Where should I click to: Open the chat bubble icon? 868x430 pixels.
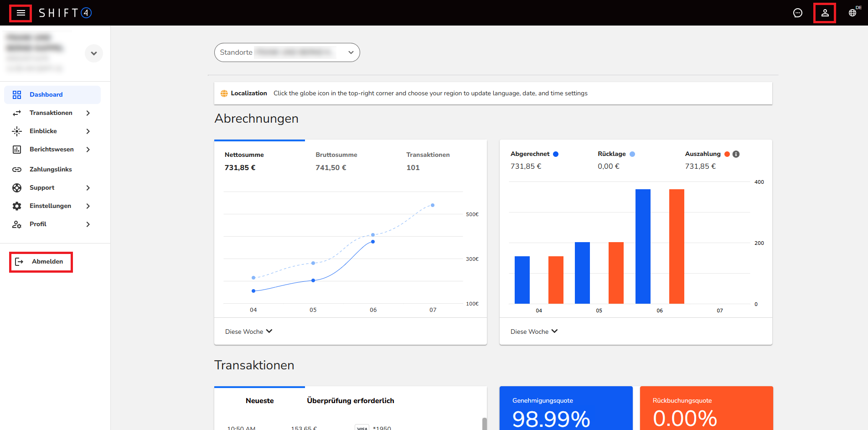798,13
